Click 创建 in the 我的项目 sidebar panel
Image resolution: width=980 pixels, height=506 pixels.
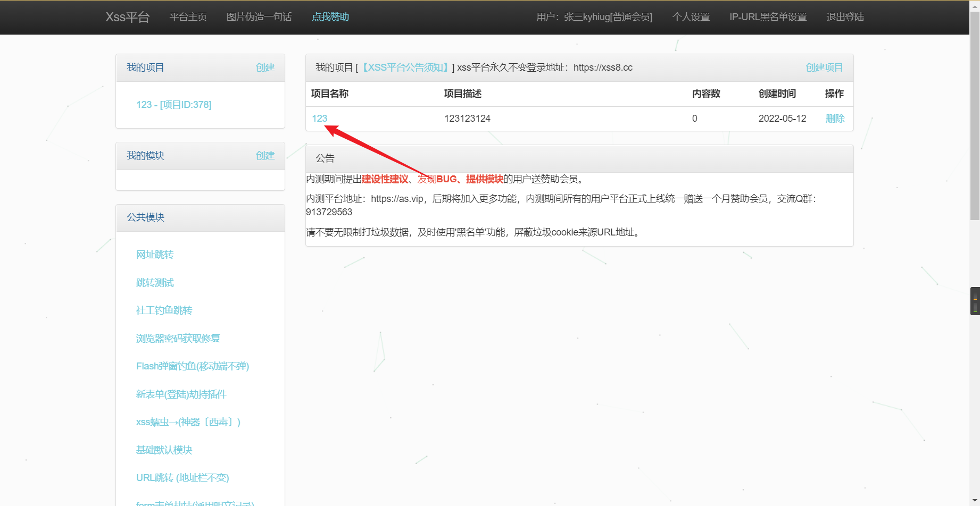(265, 68)
